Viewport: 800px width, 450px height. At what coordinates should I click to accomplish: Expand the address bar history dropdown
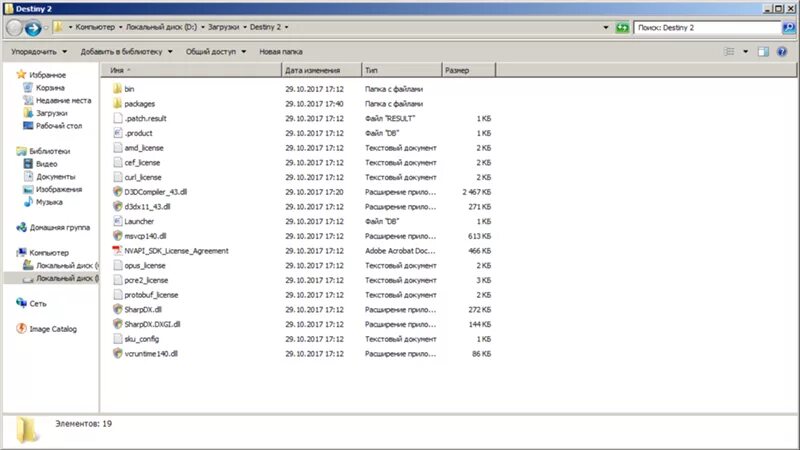click(606, 28)
